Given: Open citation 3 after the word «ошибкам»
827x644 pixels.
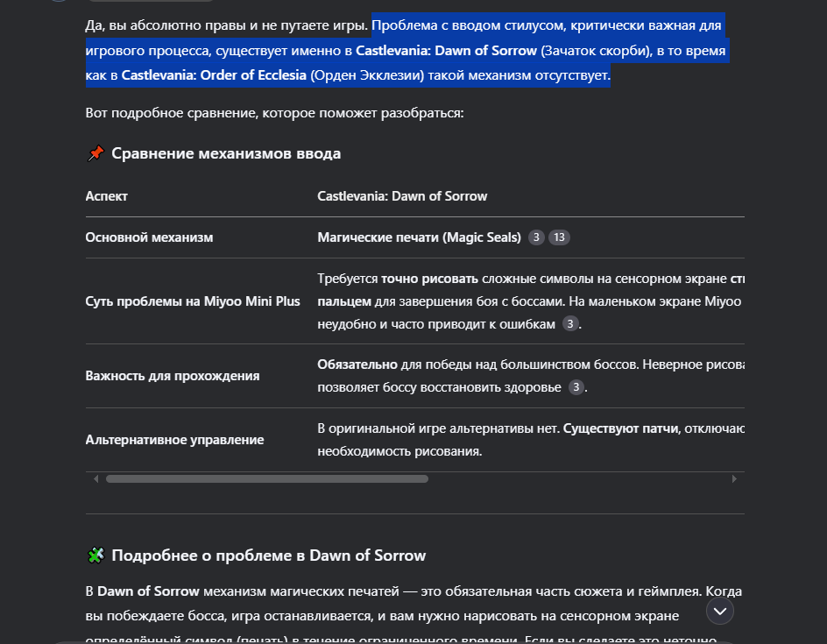Looking at the screenshot, I should (570, 324).
